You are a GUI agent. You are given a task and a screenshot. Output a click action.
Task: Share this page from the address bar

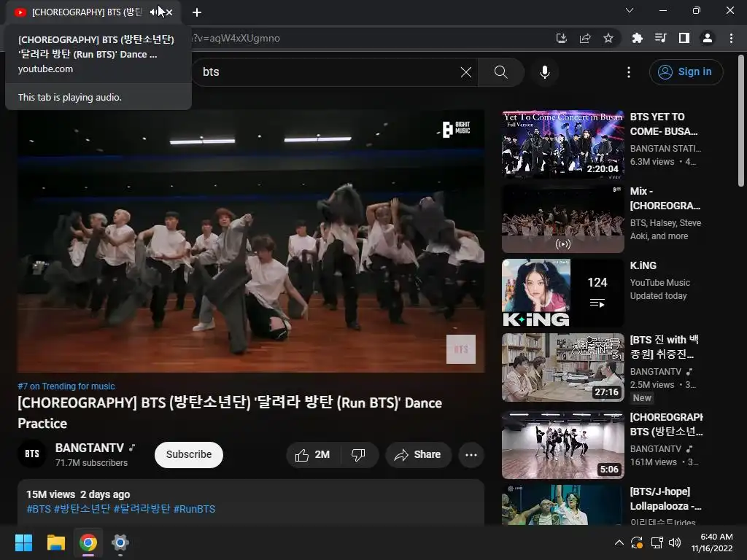click(585, 38)
